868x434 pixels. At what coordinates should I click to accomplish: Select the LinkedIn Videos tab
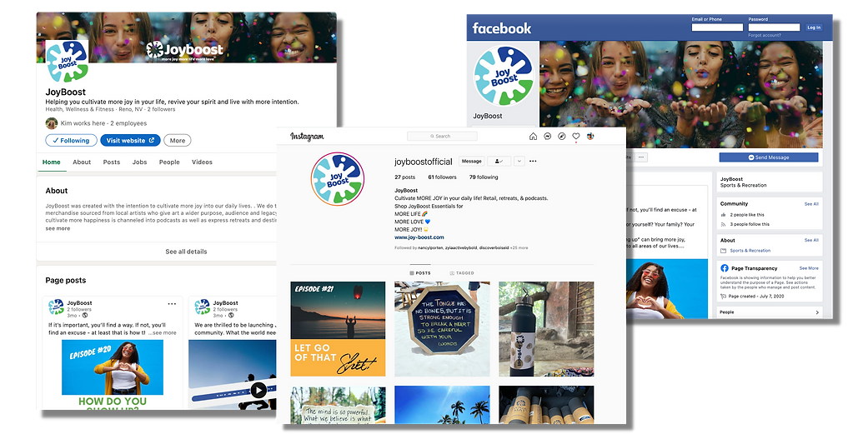(x=202, y=162)
